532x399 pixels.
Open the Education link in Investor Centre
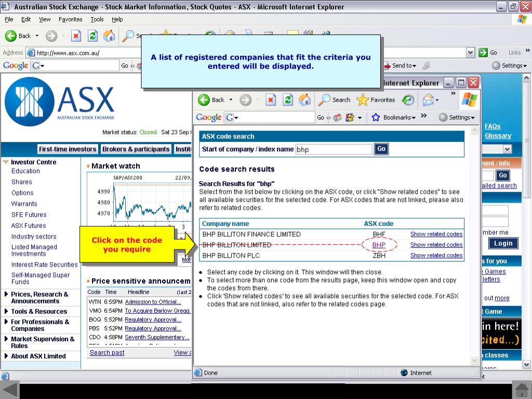[25, 171]
